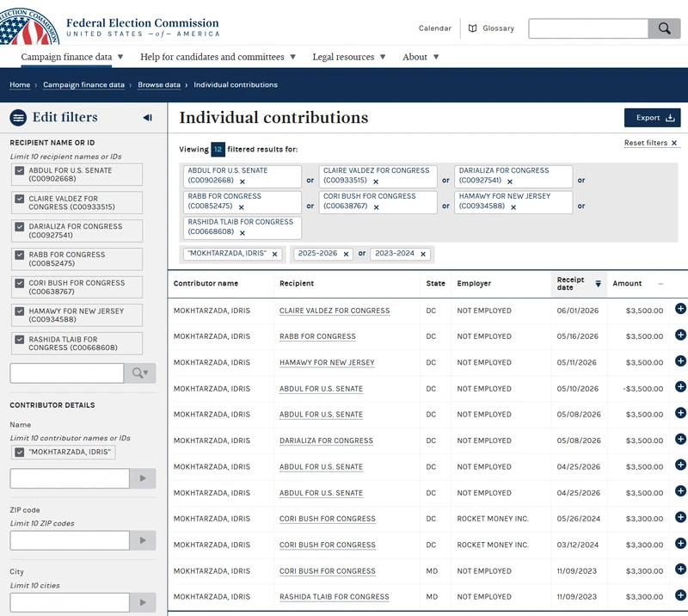Click the Export button

pyautogui.click(x=653, y=118)
